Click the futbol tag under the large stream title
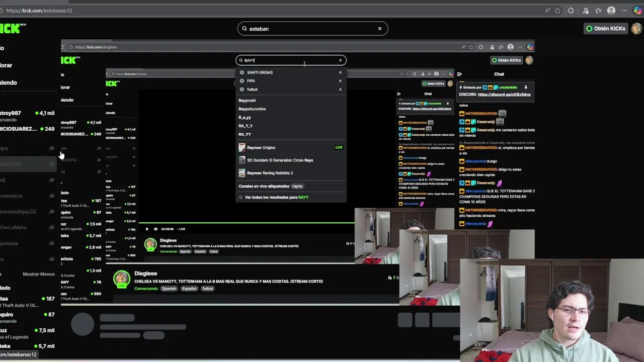Viewport: 644px width, 362px height. [207, 289]
